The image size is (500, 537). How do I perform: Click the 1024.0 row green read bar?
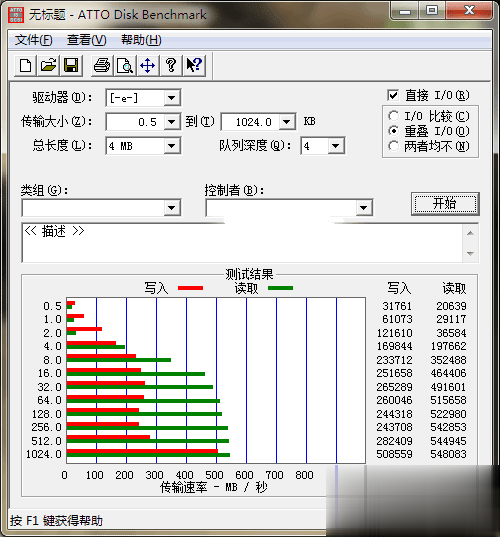click(x=148, y=455)
